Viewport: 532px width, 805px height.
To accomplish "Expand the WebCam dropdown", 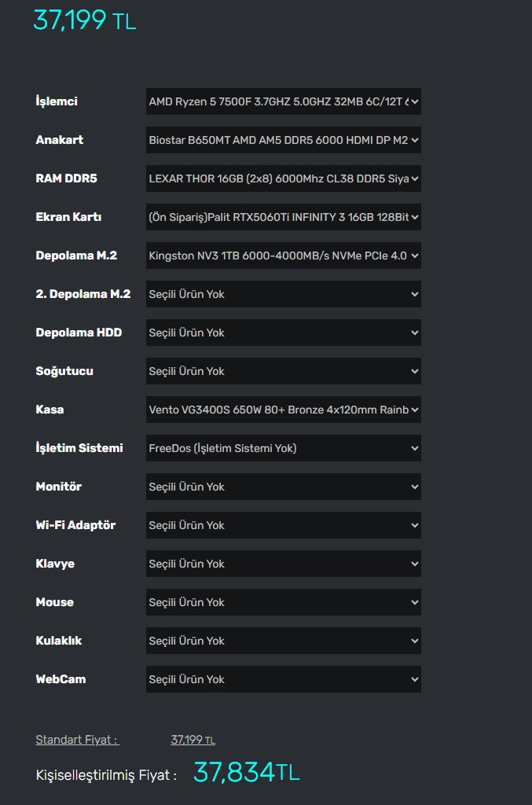I will click(x=283, y=679).
